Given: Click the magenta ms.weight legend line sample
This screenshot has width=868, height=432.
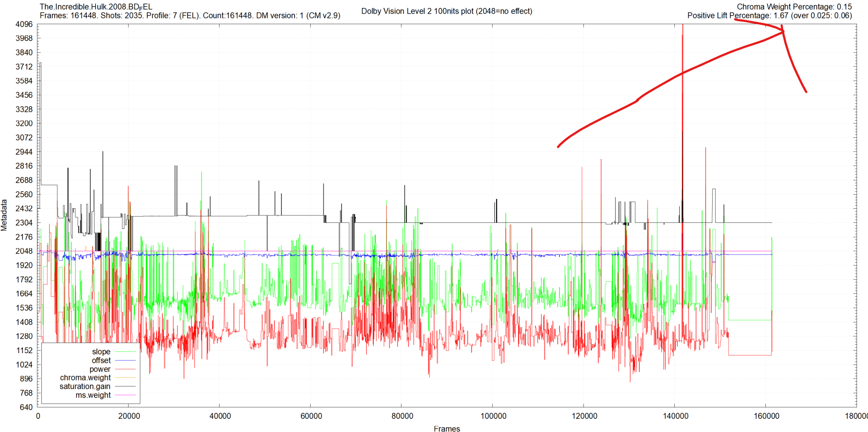Looking at the screenshot, I should [125, 395].
